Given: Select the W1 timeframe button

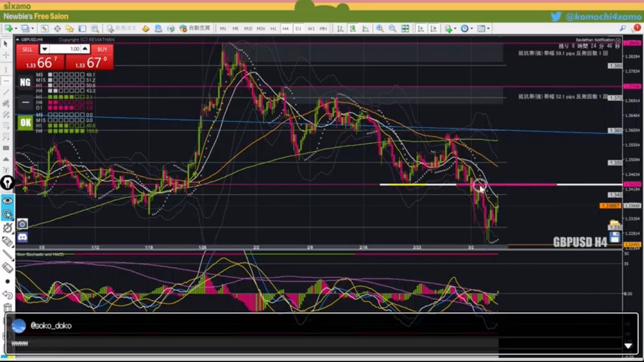Looking at the screenshot, I should click(x=311, y=28).
